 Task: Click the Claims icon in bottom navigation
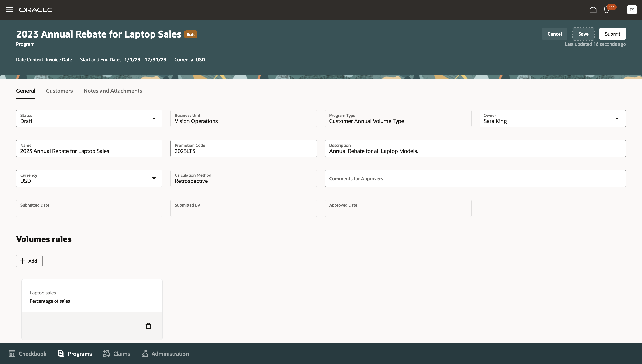(x=107, y=353)
